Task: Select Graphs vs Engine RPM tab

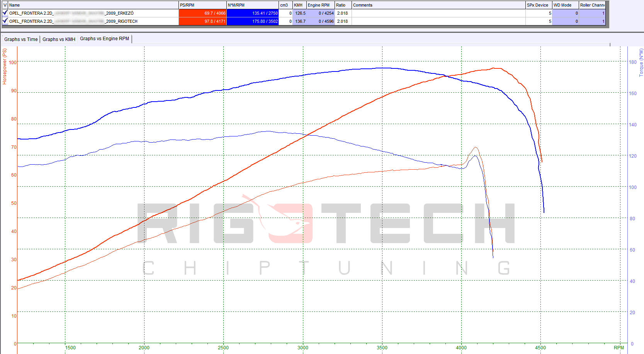Action: [105, 39]
